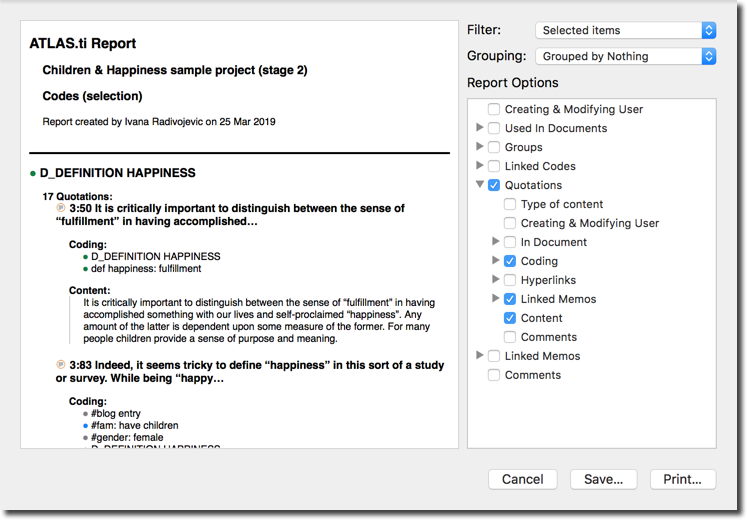Click the green dot beside def happiness: fulfillment
Viewport: 747px width, 520px height.
[85, 269]
